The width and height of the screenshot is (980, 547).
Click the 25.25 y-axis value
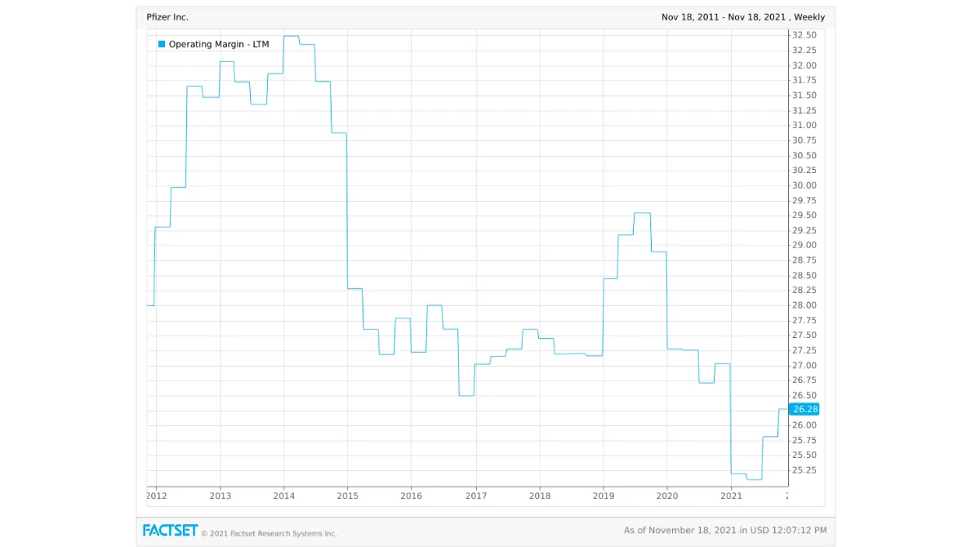tap(804, 470)
